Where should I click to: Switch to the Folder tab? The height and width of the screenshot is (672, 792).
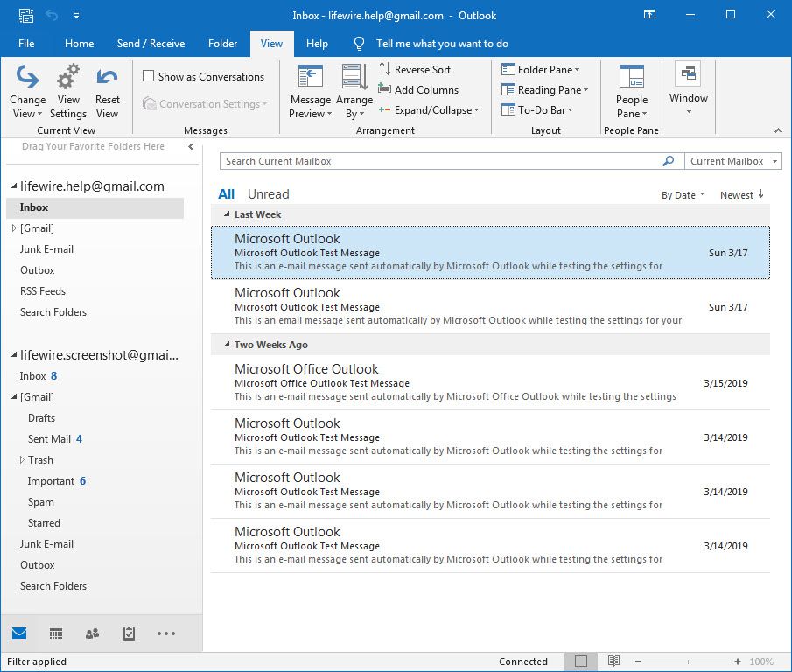pyautogui.click(x=223, y=44)
